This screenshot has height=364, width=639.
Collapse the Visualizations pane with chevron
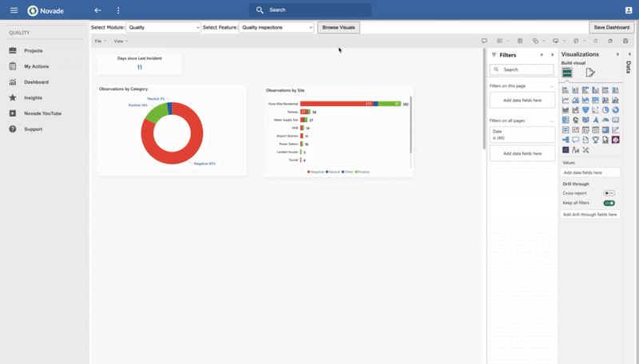tap(617, 54)
